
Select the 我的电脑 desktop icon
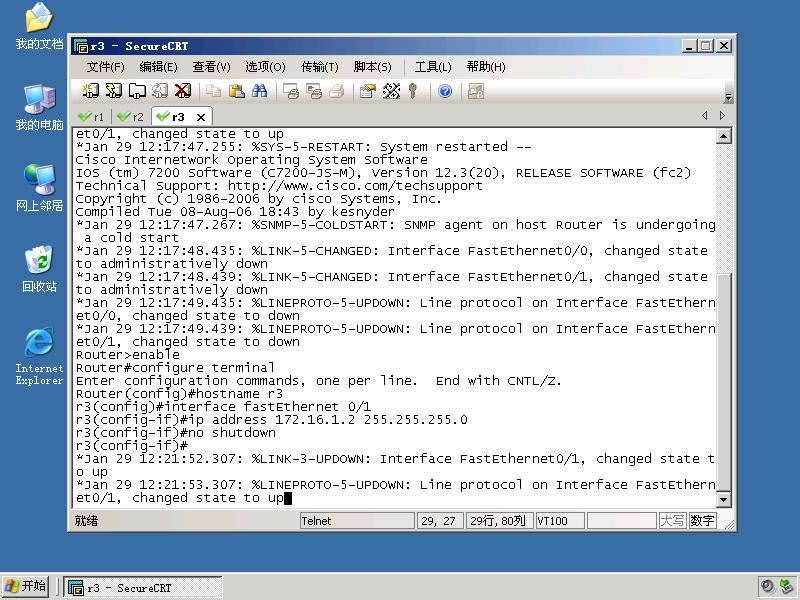click(x=39, y=107)
